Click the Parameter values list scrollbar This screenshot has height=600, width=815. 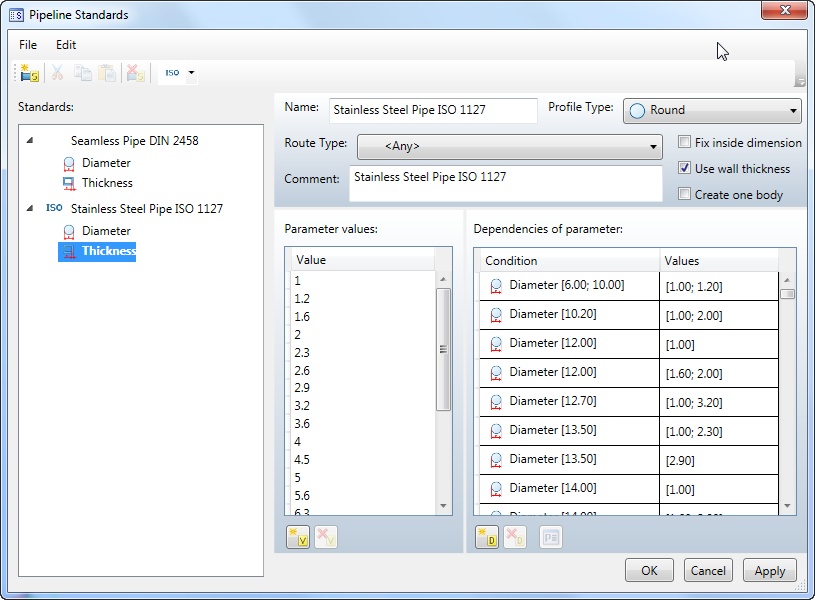coord(444,350)
